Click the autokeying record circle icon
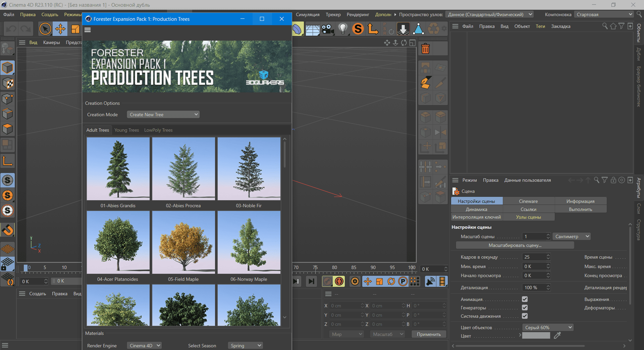644x350 pixels. click(x=339, y=281)
